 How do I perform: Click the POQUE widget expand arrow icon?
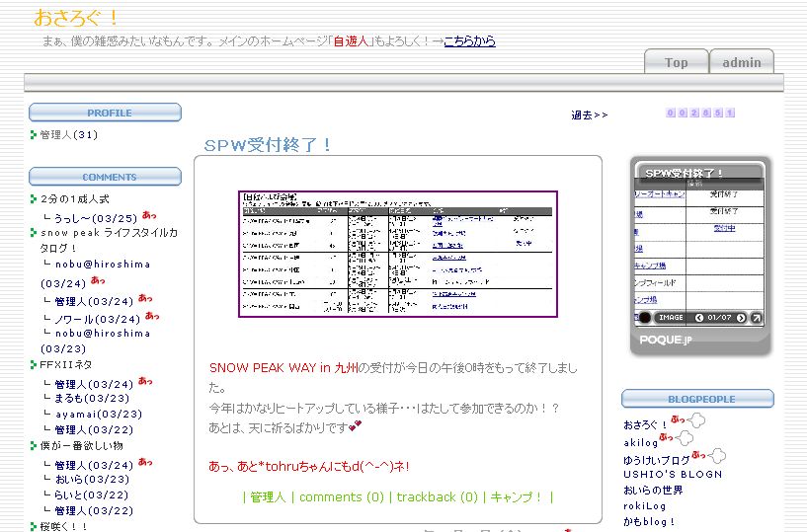[x=756, y=318]
